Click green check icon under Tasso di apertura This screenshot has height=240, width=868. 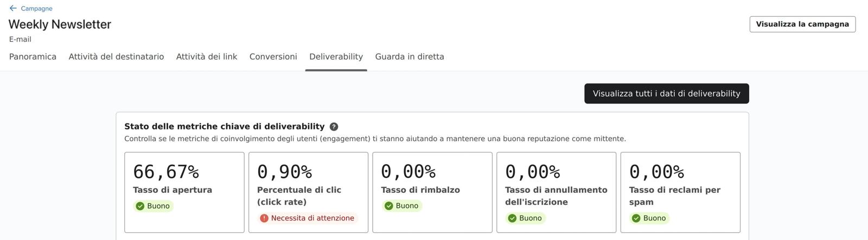click(x=140, y=206)
